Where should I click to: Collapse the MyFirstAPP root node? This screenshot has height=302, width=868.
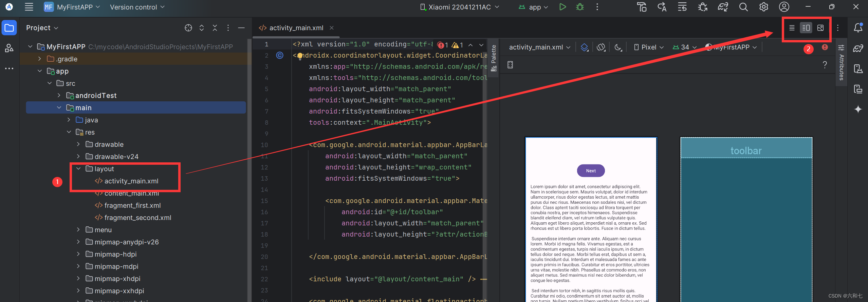30,46
